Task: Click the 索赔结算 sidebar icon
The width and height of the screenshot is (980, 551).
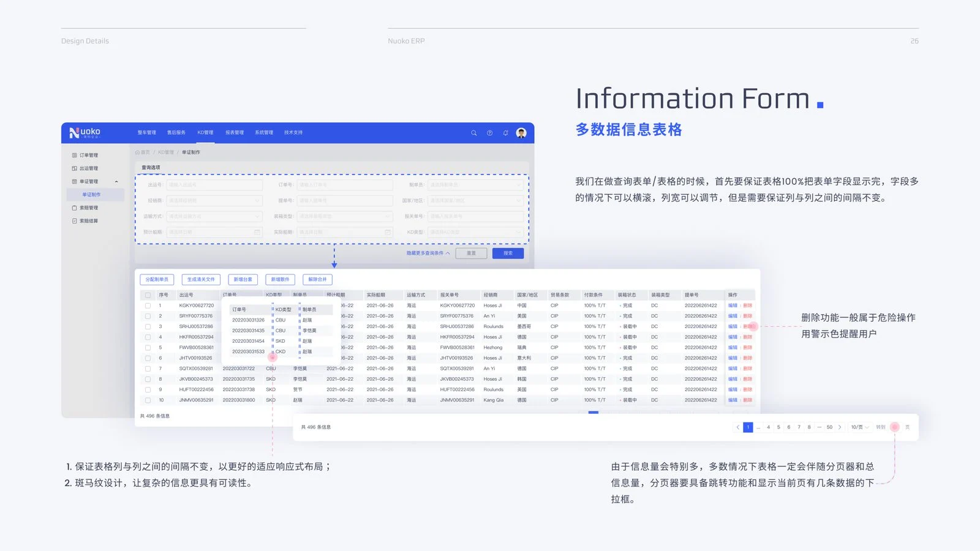Action: tap(74, 221)
